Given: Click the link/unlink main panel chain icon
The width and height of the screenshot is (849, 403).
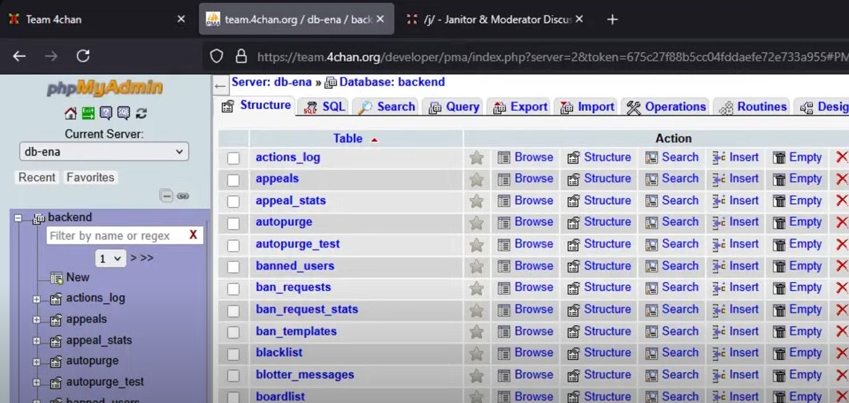Looking at the screenshot, I should tap(183, 196).
